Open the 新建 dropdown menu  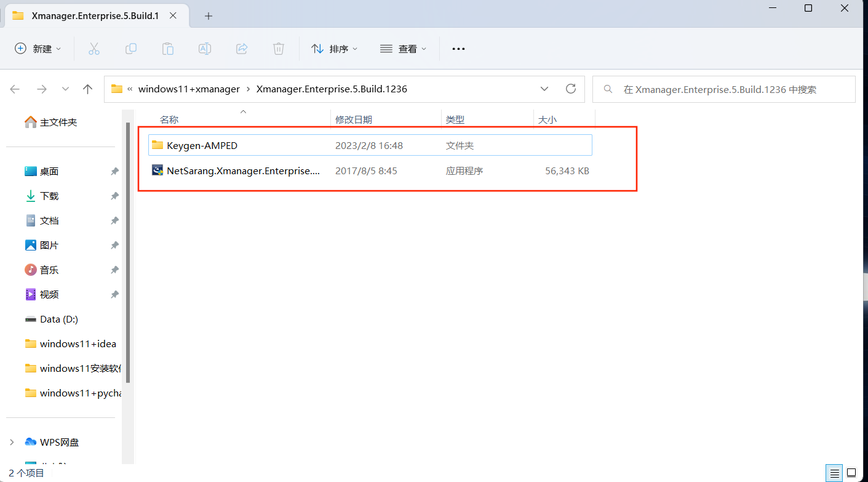pos(38,49)
